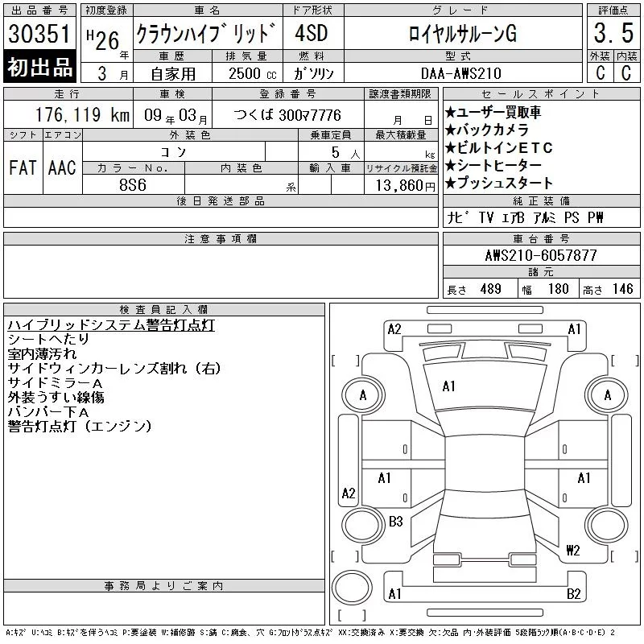Click the lot number 30351
The height and width of the screenshot is (644, 644).
click(39, 33)
